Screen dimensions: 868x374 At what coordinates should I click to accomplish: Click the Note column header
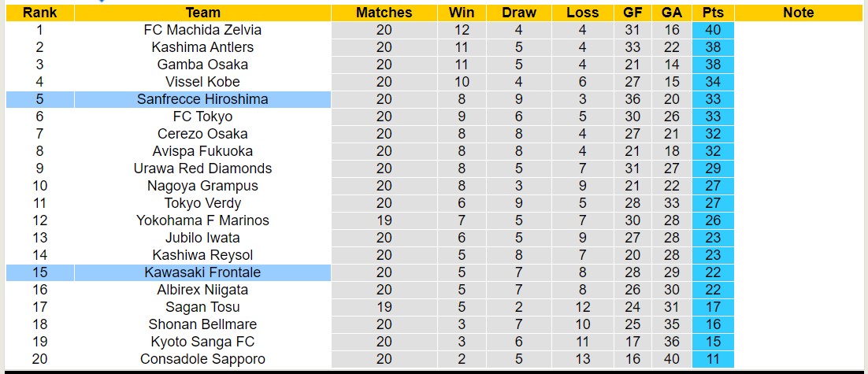coord(799,13)
